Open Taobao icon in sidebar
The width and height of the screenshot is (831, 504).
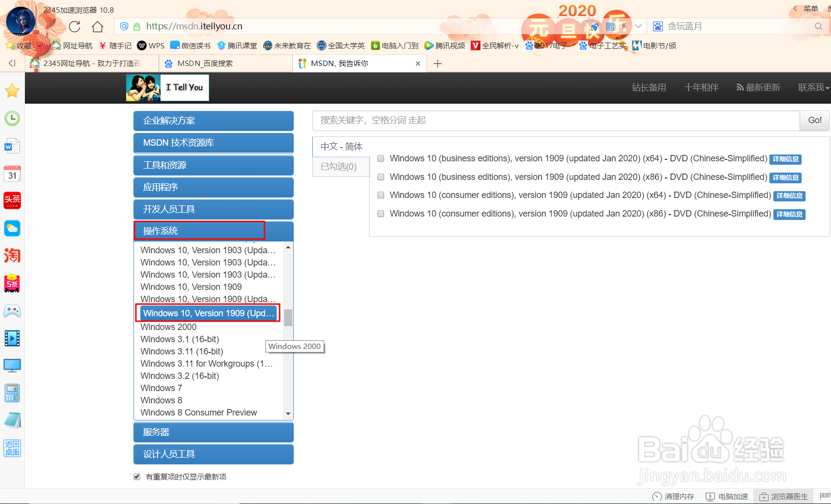(12, 256)
